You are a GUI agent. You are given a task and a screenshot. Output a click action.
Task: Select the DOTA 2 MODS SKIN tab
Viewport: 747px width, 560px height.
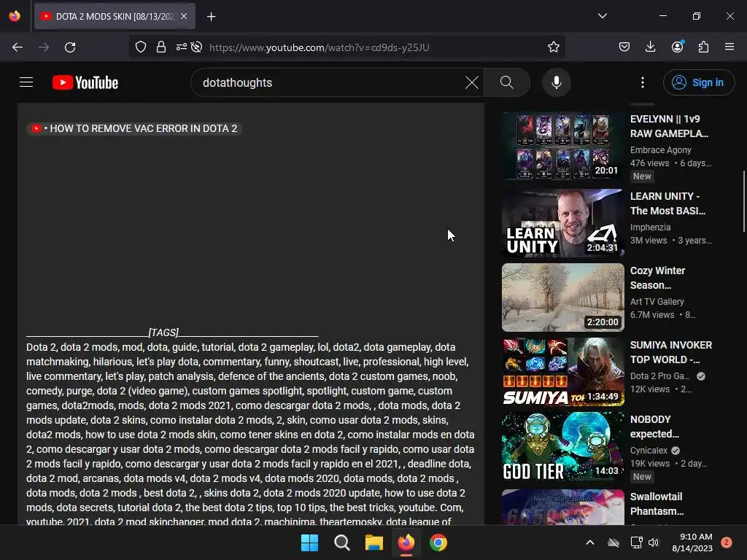115,16
